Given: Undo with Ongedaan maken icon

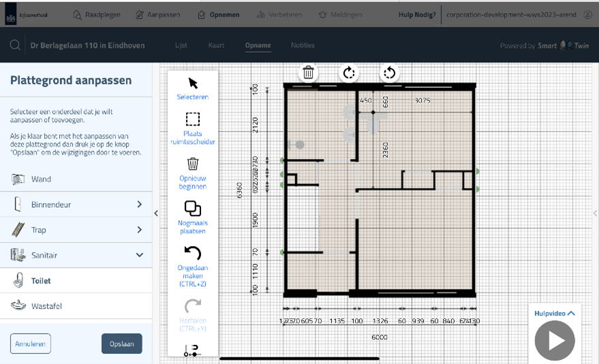Looking at the screenshot, I should tap(193, 254).
